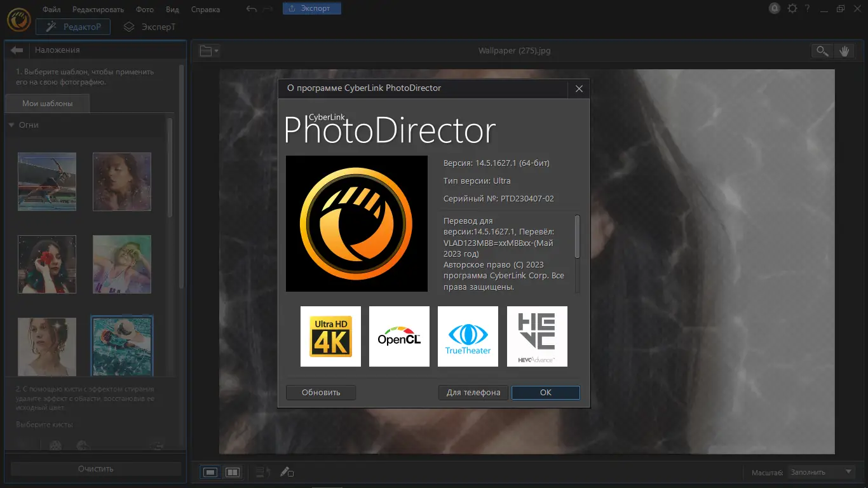Choose the colorful woman in white top thumbnail
The image size is (868, 488).
(122, 264)
